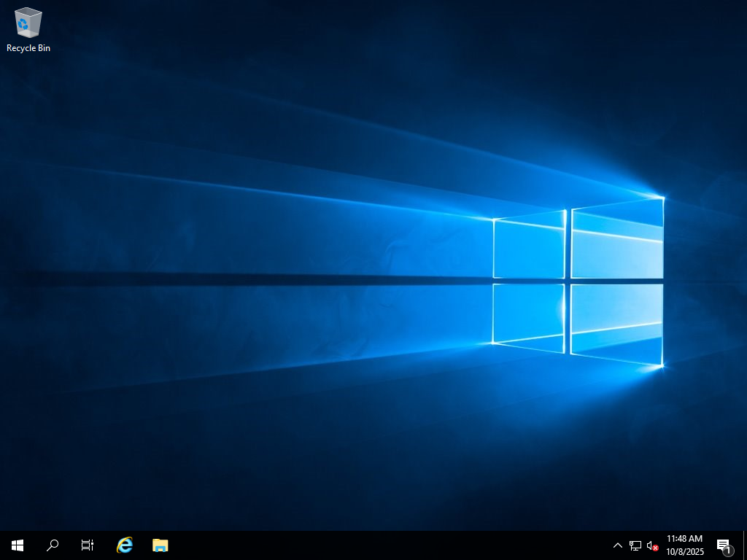
Task: Launch Internet Explorer from the taskbar
Action: click(124, 545)
